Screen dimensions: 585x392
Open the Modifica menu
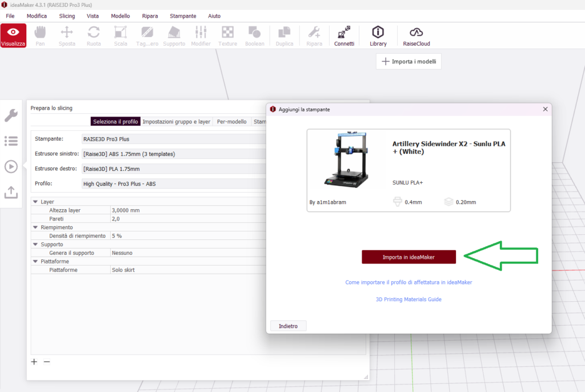pos(37,16)
